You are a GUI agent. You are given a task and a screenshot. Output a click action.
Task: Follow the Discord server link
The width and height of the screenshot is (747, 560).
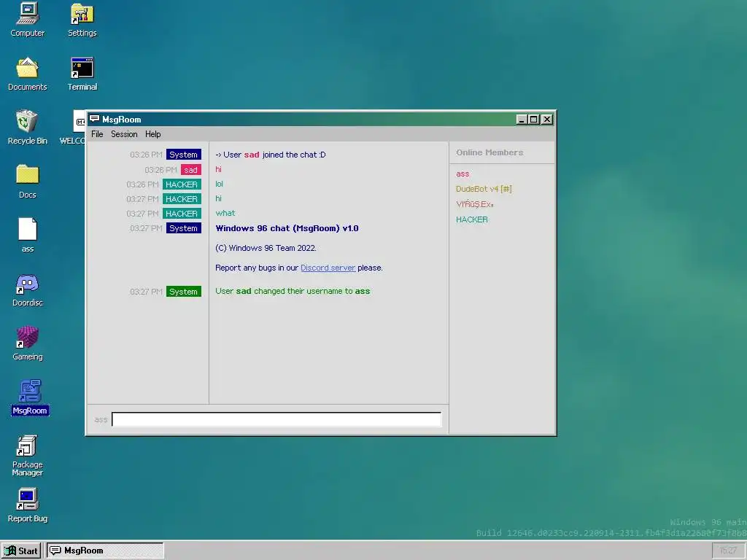pos(328,268)
